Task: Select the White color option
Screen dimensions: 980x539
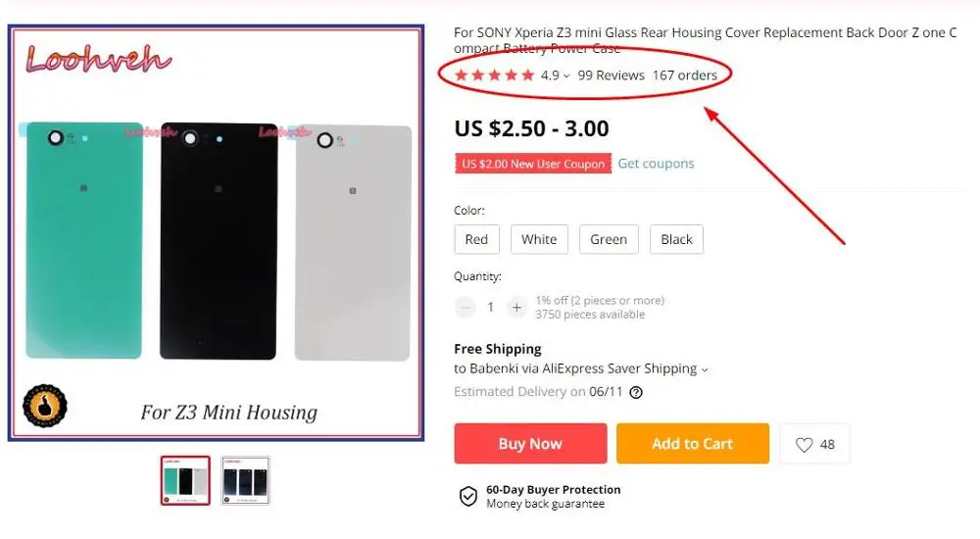Action: click(539, 239)
